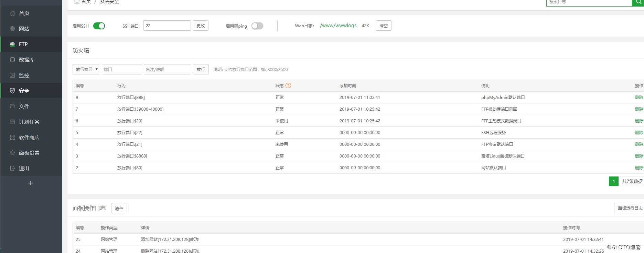Image resolution: width=644 pixels, height=253 pixels.
Task: Click the plus icon below the sidebar menu
Action: [30, 183]
